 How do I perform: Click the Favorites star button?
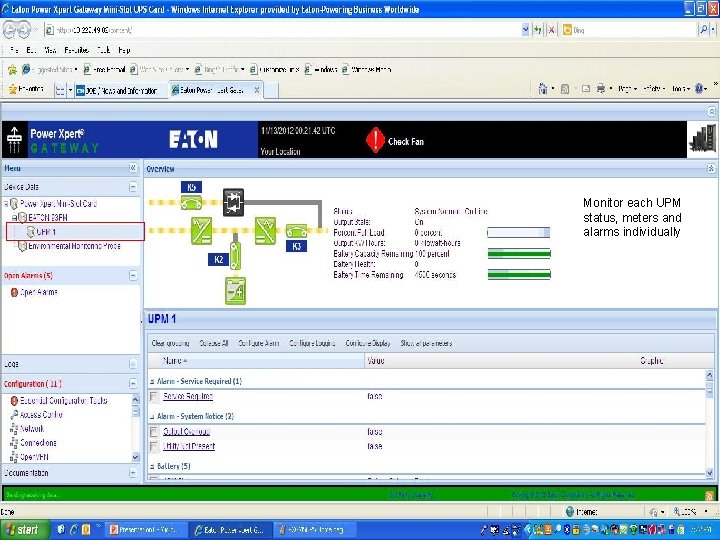click(x=26, y=89)
